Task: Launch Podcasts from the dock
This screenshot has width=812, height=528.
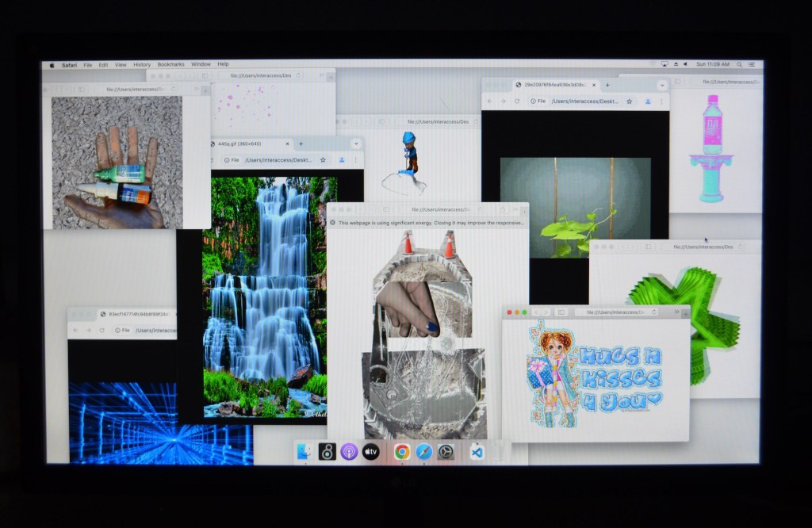Action: click(x=348, y=452)
